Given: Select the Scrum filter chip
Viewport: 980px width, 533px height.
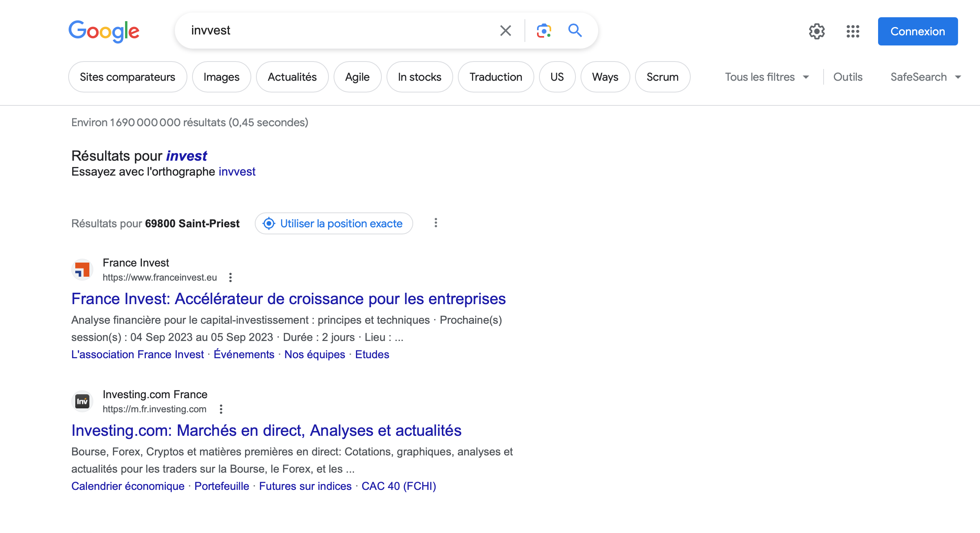Looking at the screenshot, I should click(662, 77).
